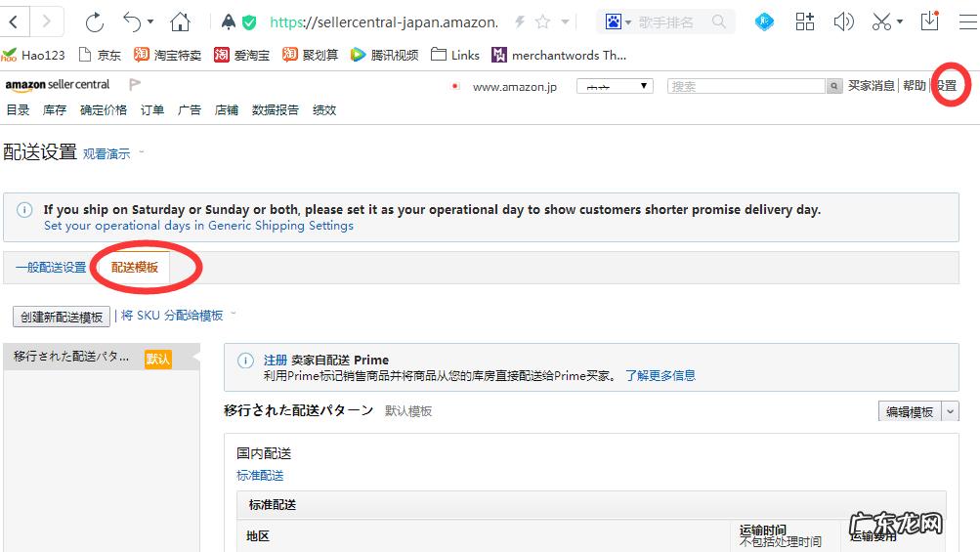Image resolution: width=980 pixels, height=552 pixels.
Task: Select the 配送模板 tab
Action: (x=135, y=268)
